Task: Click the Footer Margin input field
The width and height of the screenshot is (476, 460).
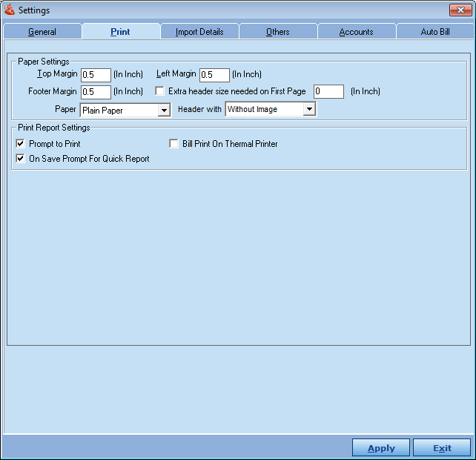Action: [96, 92]
